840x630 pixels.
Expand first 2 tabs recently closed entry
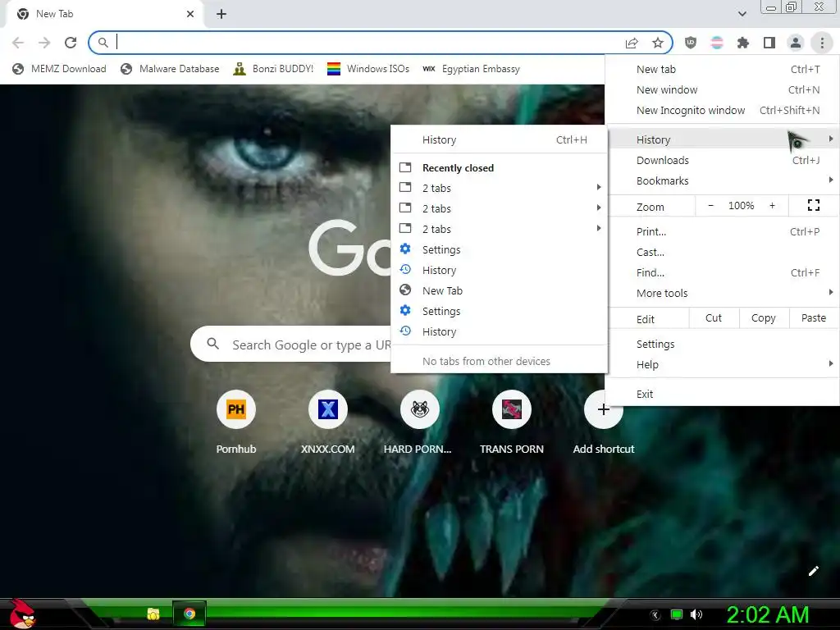tap(500, 188)
